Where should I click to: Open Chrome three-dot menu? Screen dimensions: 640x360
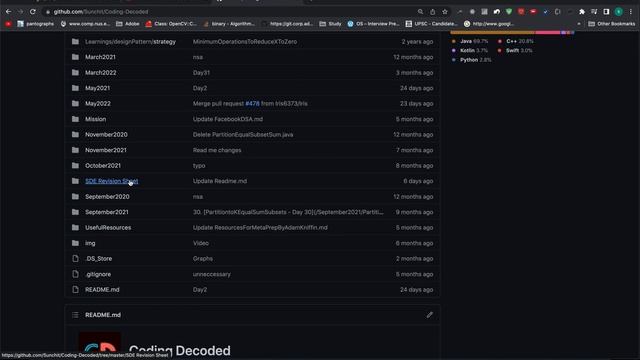pos(631,12)
